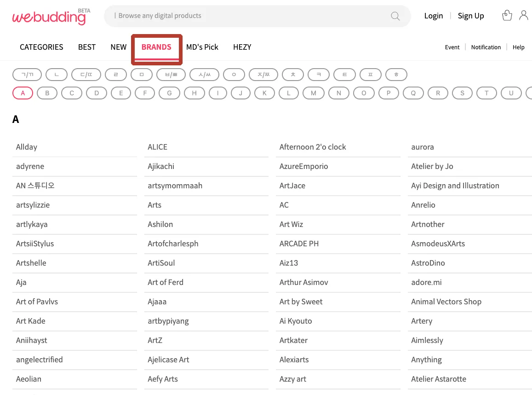Open the ArtsiiStylus brand

pos(74,244)
